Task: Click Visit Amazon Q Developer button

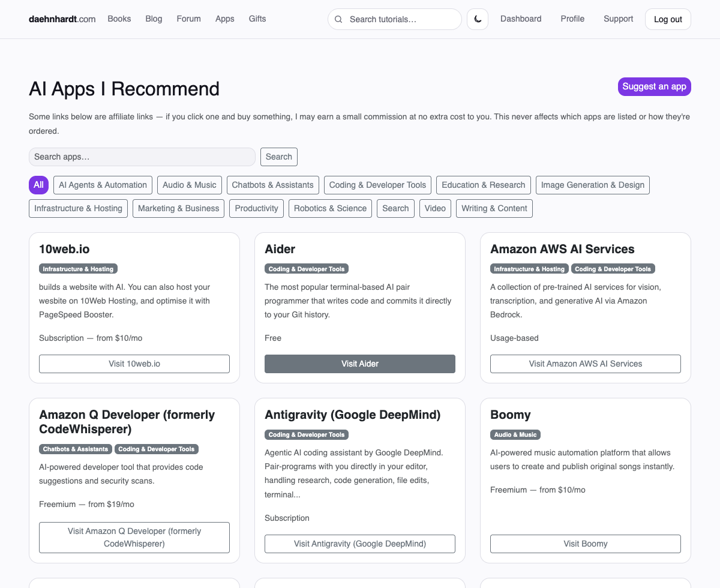Action: (134, 538)
